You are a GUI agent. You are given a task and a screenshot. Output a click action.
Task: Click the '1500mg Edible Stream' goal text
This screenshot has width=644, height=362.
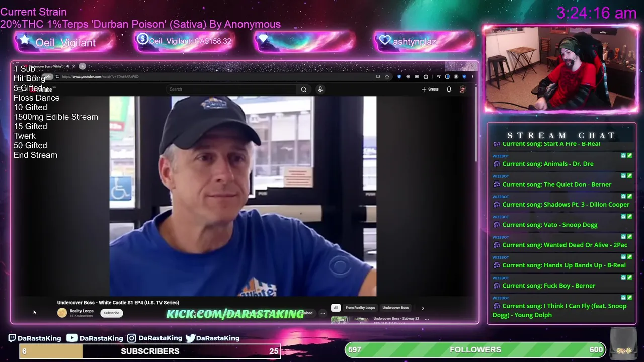point(56,117)
